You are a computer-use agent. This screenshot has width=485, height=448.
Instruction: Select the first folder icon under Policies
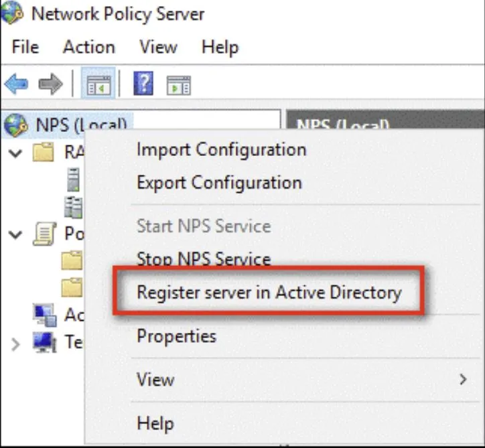72,260
